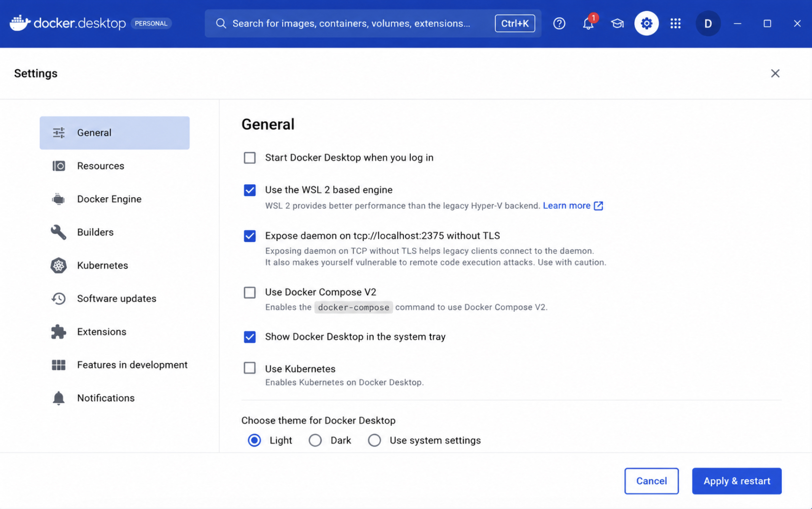The height and width of the screenshot is (509, 812).
Task: Click the Enables Kubernetes on Docker Desktop description
Action: pyautogui.click(x=344, y=382)
